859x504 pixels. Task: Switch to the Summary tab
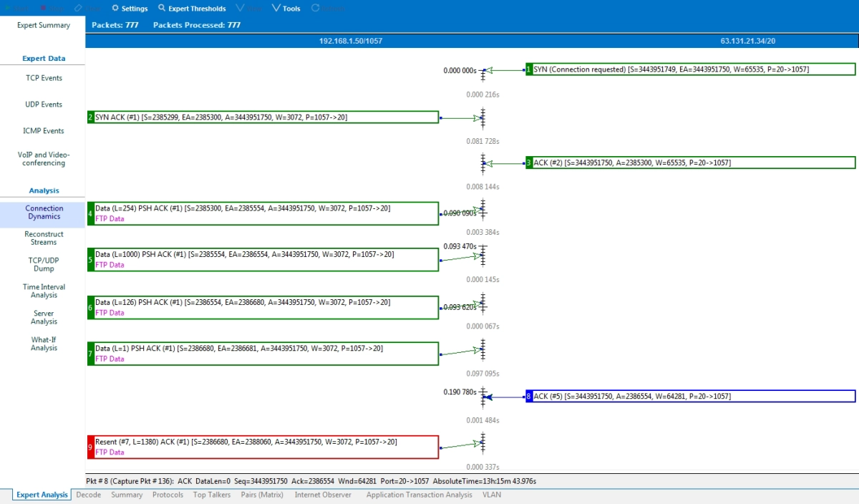click(127, 495)
